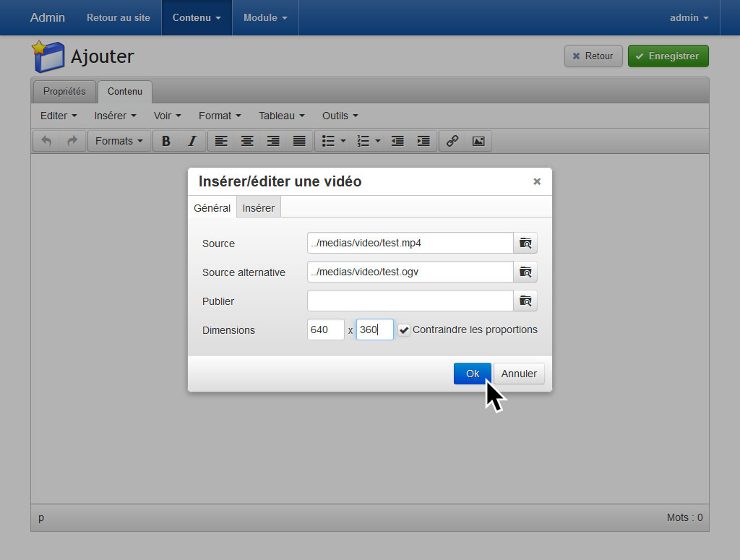The width and height of the screenshot is (740, 560).
Task: Open the Tableau menu
Action: (x=282, y=116)
